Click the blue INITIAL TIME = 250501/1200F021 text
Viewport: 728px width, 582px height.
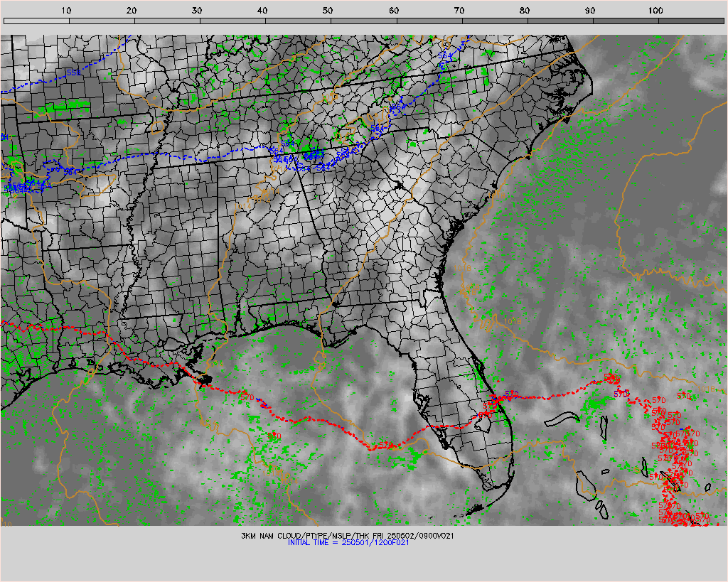click(x=348, y=542)
